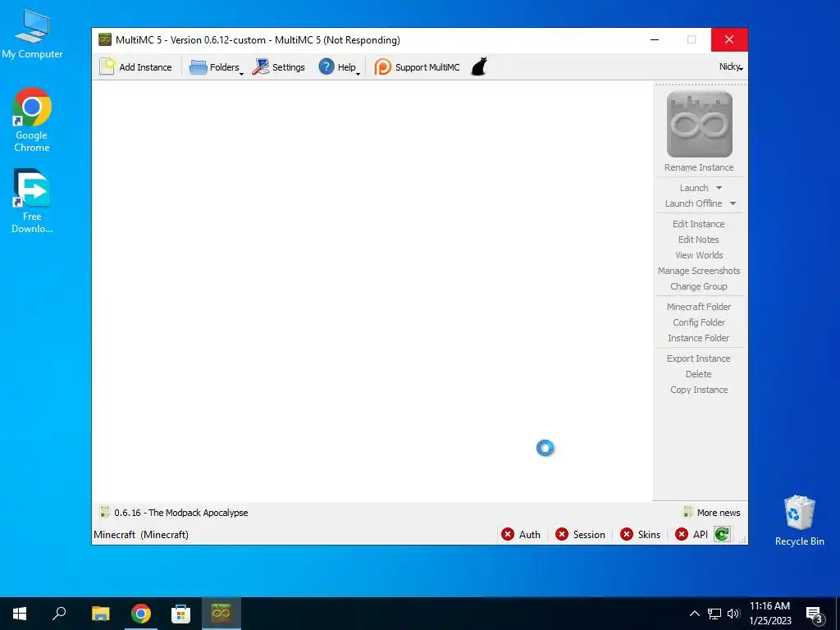
Task: Open My Computer desktop icon
Action: (x=32, y=34)
